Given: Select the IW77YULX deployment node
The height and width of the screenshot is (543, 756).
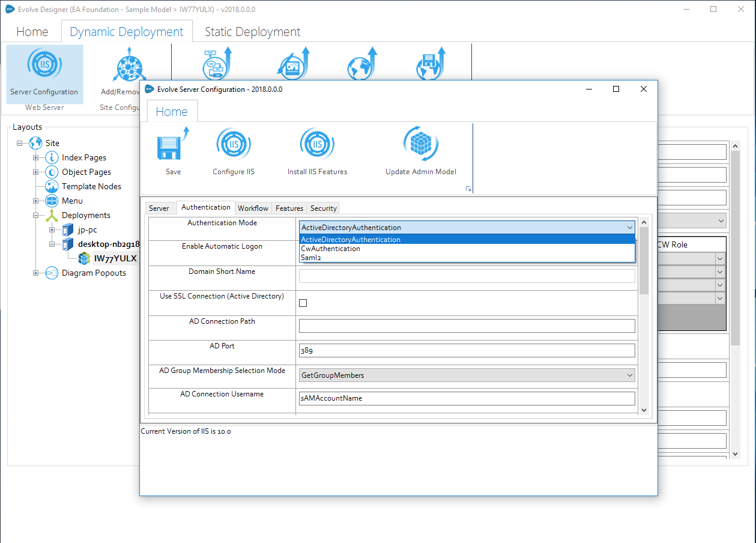Looking at the screenshot, I should pyautogui.click(x=115, y=259).
